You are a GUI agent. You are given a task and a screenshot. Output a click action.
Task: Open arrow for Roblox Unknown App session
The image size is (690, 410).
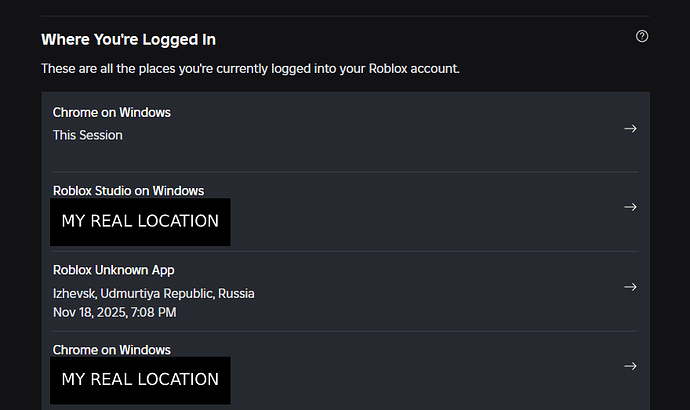(x=630, y=287)
